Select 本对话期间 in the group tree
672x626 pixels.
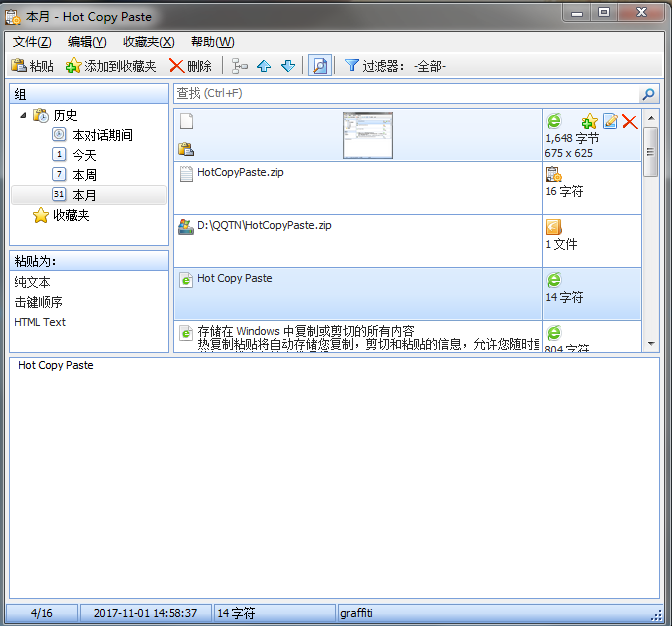tap(102, 135)
